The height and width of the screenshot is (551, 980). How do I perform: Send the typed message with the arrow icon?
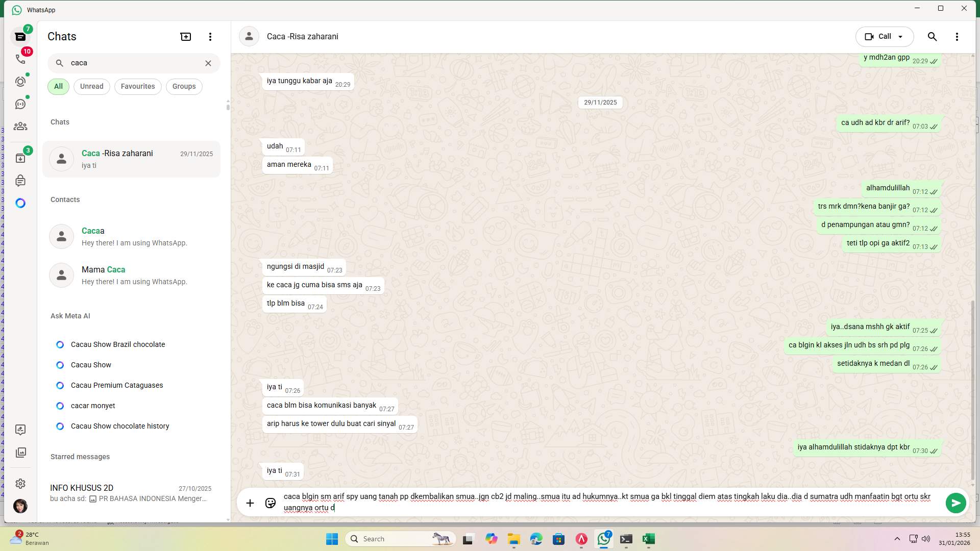(x=955, y=503)
